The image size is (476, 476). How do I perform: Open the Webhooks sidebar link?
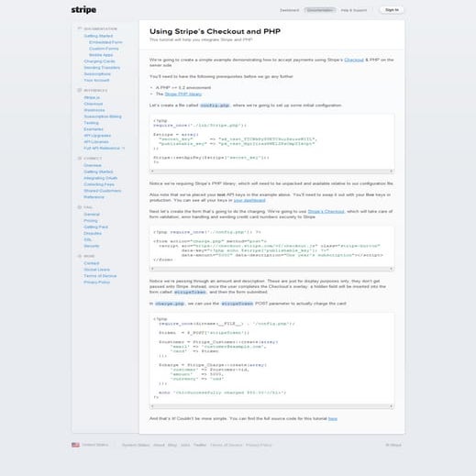[x=94, y=110]
